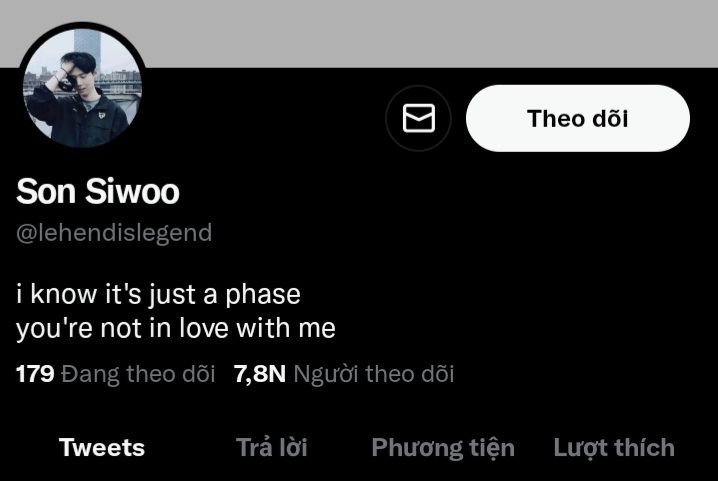
Task: Open the 7,8N Người theo dõi list
Action: click(344, 374)
